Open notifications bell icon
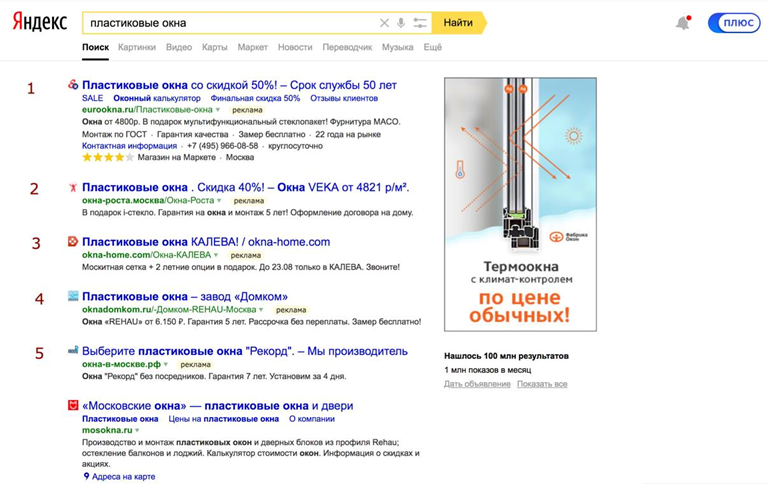The width and height of the screenshot is (769, 484). click(x=683, y=23)
